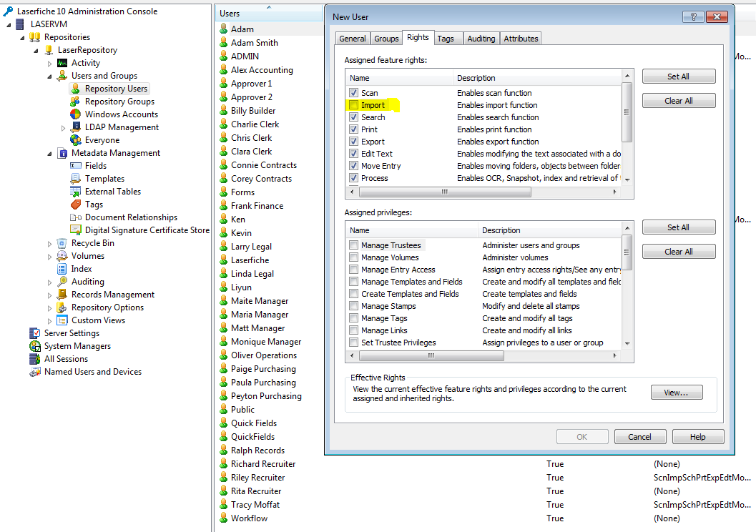The width and height of the screenshot is (756, 532).
Task: Click the Laserfiche Administration Console key icon
Action: click(x=8, y=11)
